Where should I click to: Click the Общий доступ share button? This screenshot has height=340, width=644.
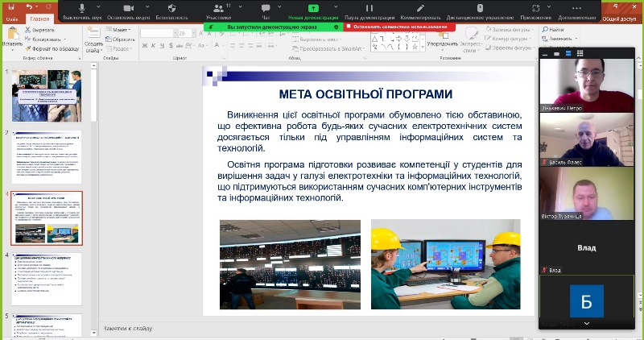click(619, 19)
